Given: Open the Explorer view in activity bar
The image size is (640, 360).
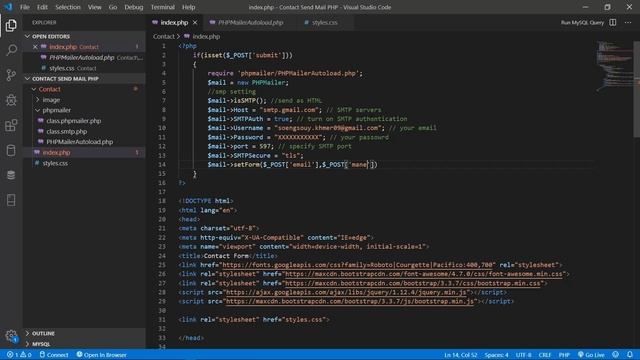Looking at the screenshot, I should click(11, 25).
